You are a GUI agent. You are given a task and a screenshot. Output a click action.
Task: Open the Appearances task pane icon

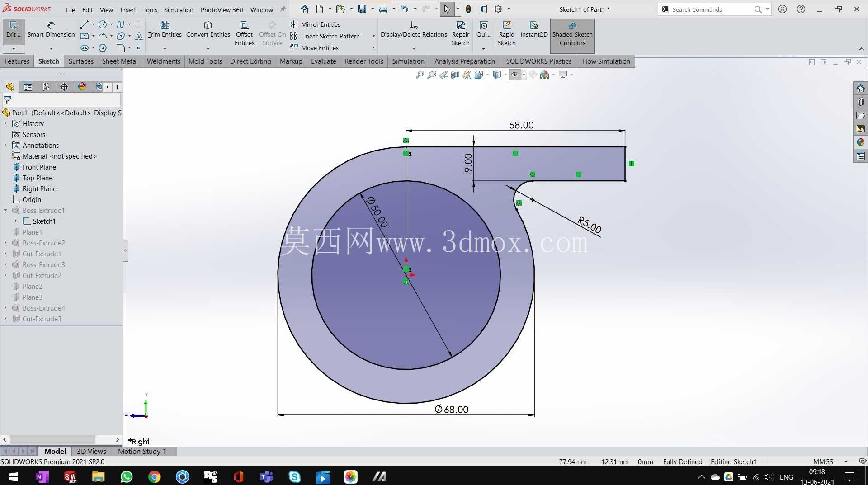click(x=860, y=142)
